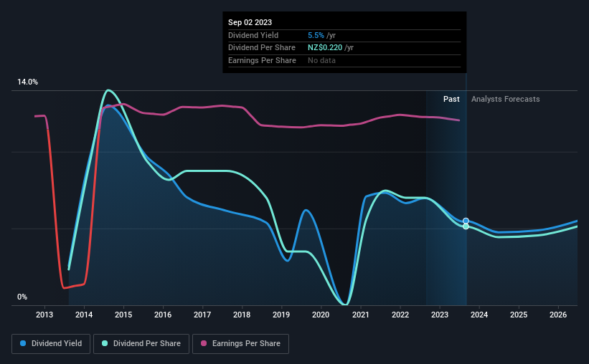
Task: Click the Dividend Per Share tooltip row label
Action: (262, 48)
